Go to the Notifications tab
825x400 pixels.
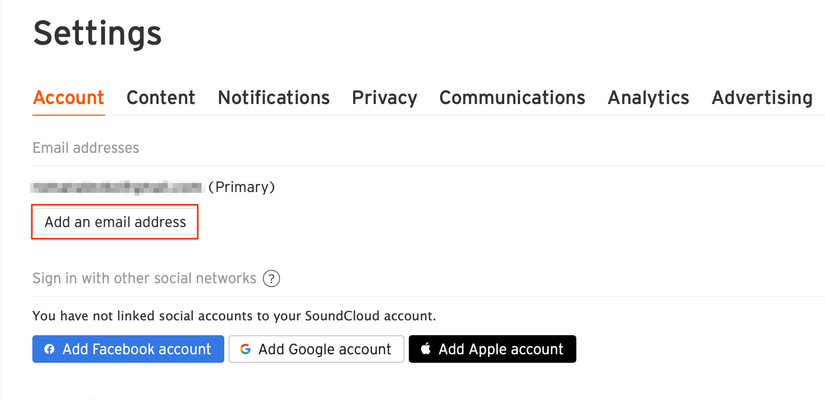coord(273,97)
